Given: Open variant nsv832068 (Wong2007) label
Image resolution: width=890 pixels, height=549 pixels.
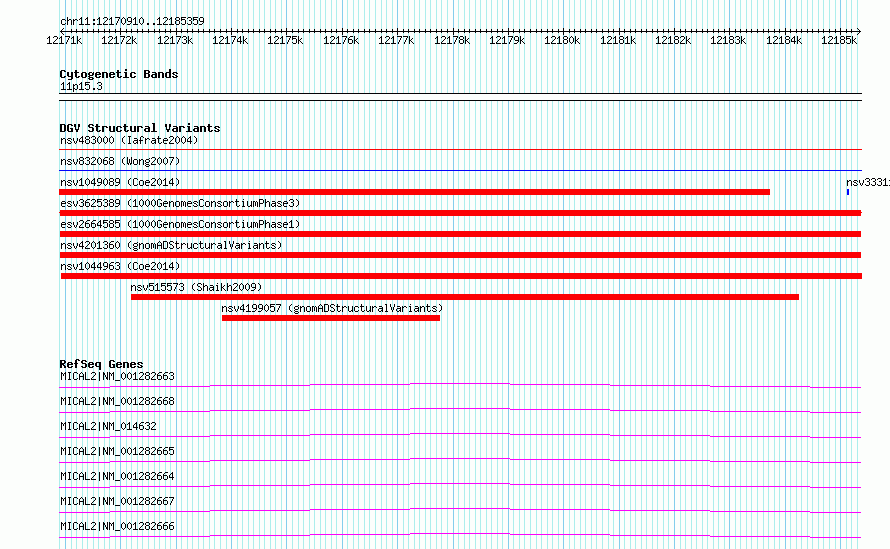Looking at the screenshot, I should point(120,161).
